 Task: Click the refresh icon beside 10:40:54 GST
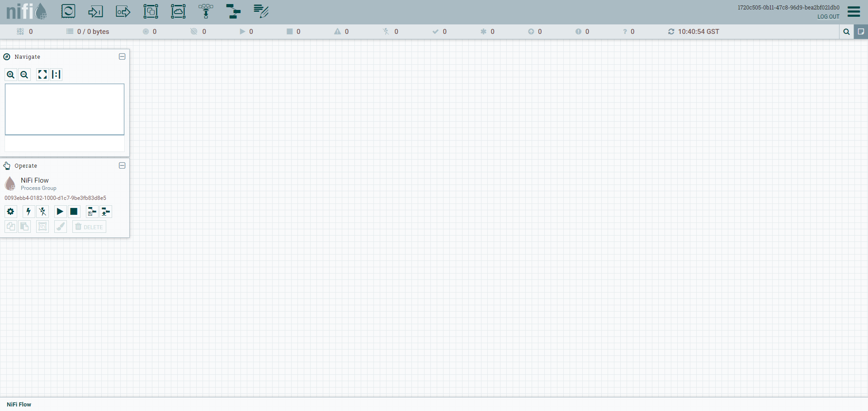tap(671, 32)
